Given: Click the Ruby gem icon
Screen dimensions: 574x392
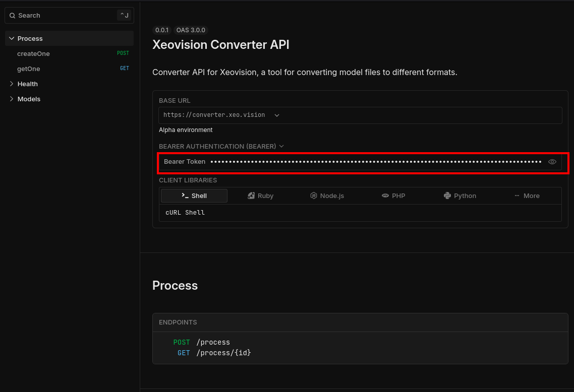Looking at the screenshot, I should pyautogui.click(x=251, y=195).
